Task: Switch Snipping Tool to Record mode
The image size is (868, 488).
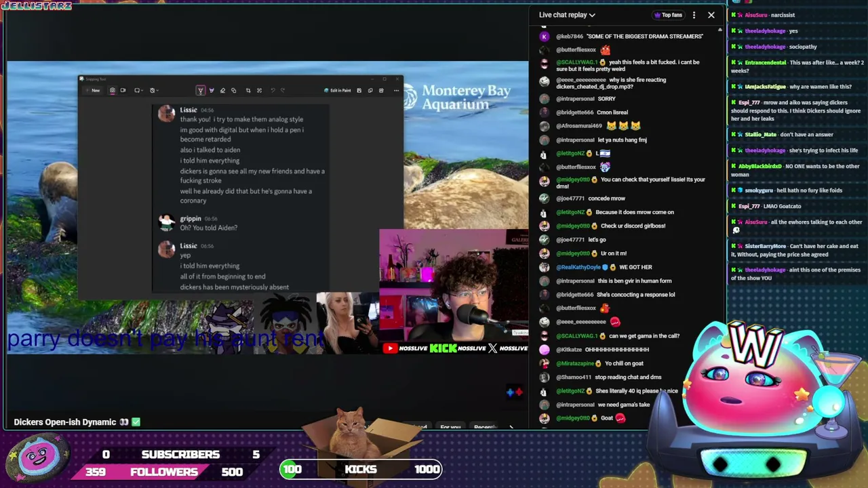Action: (x=123, y=90)
